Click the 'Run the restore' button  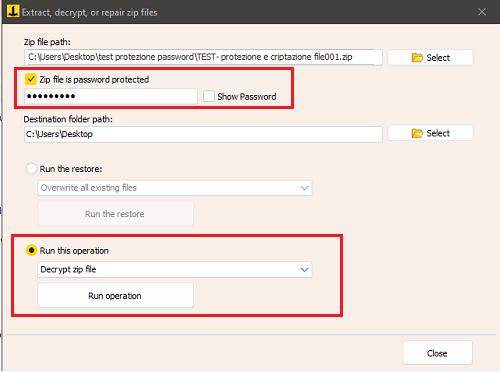tap(115, 214)
